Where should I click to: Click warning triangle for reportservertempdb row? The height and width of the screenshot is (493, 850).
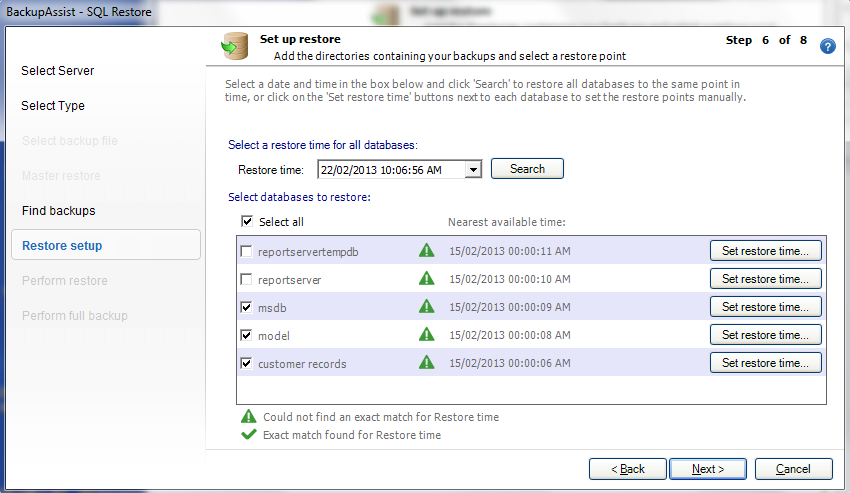pos(427,251)
